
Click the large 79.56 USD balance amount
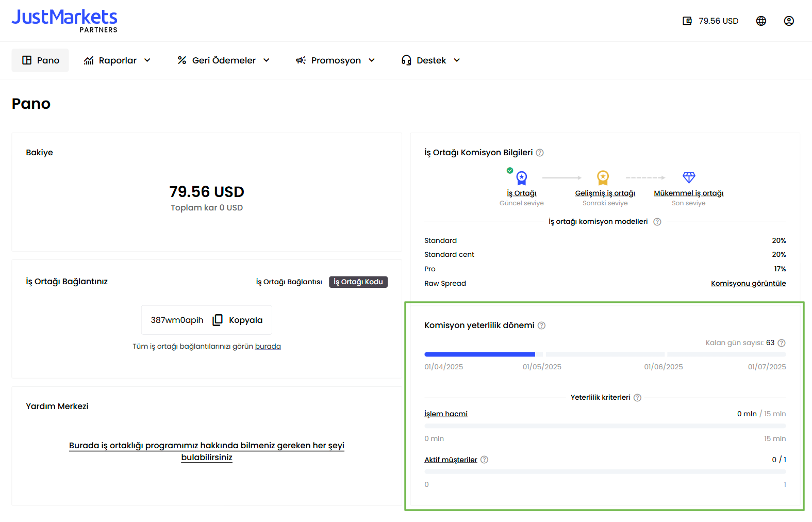click(207, 191)
